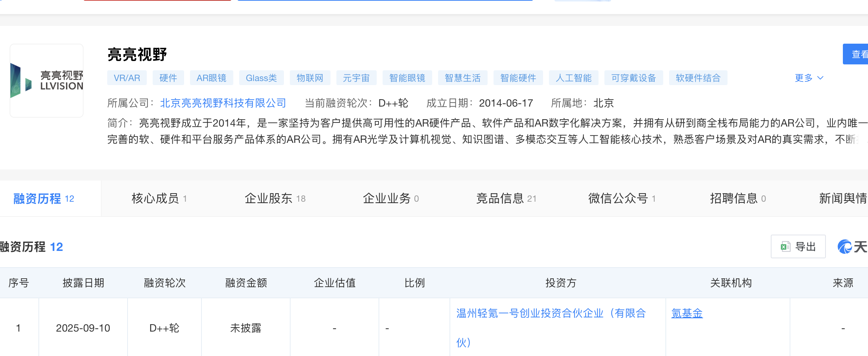Click the 未披露 amount cell

point(246,328)
